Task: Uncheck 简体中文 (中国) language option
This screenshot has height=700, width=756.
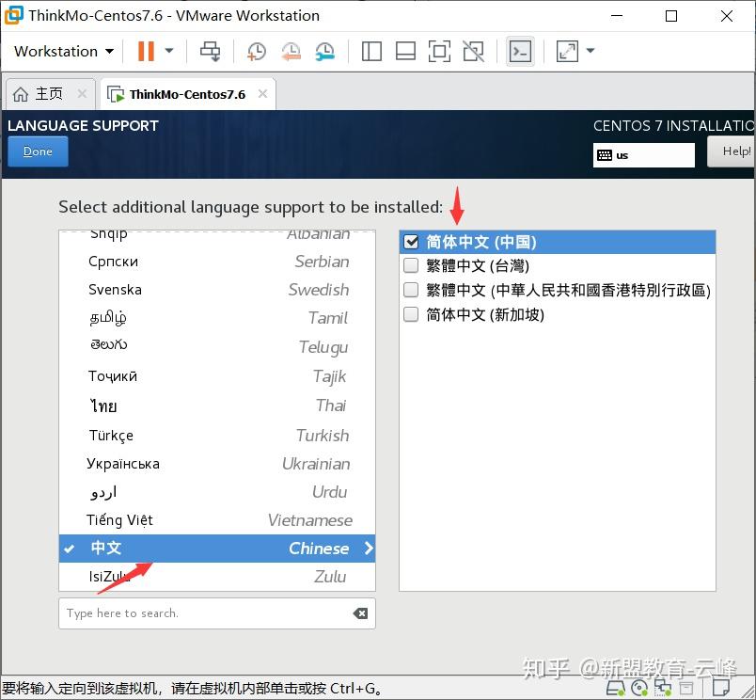Action: 411,242
